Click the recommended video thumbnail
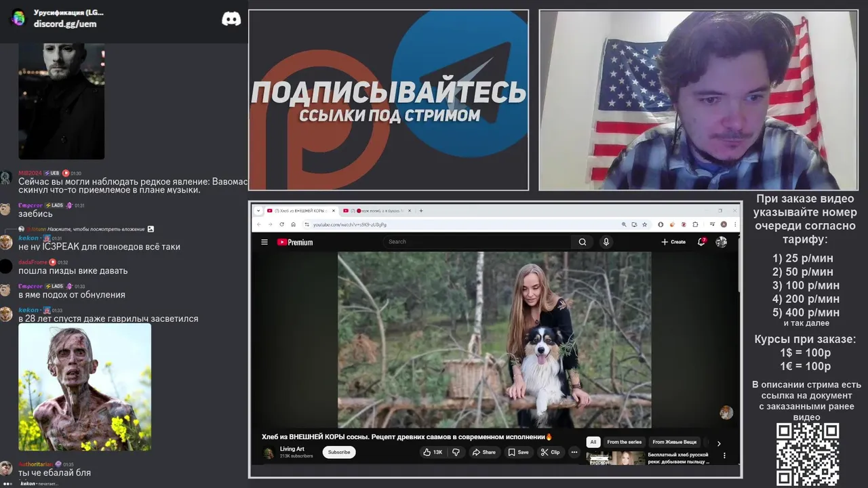This screenshot has height=488, width=868. click(x=616, y=459)
